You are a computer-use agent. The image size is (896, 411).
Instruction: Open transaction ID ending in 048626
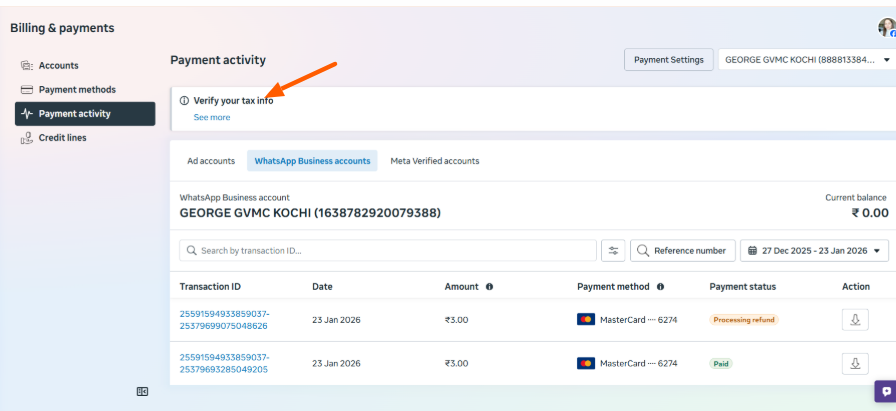[224, 320]
